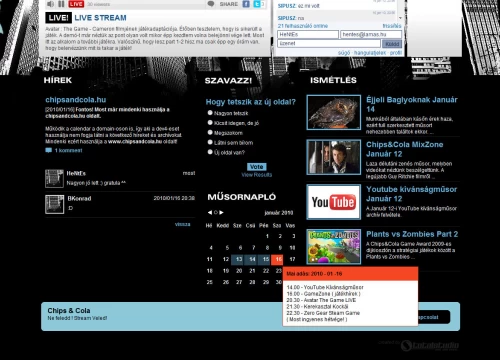Send the chat message with the Küldd button

pos(392,44)
